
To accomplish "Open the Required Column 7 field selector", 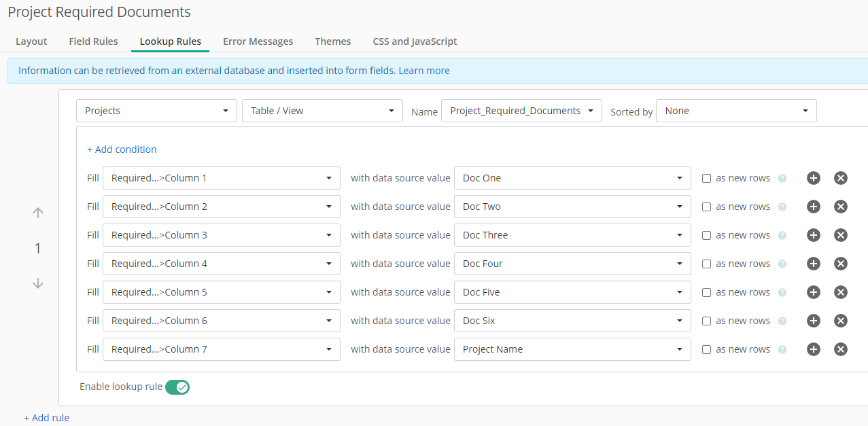I will 221,349.
